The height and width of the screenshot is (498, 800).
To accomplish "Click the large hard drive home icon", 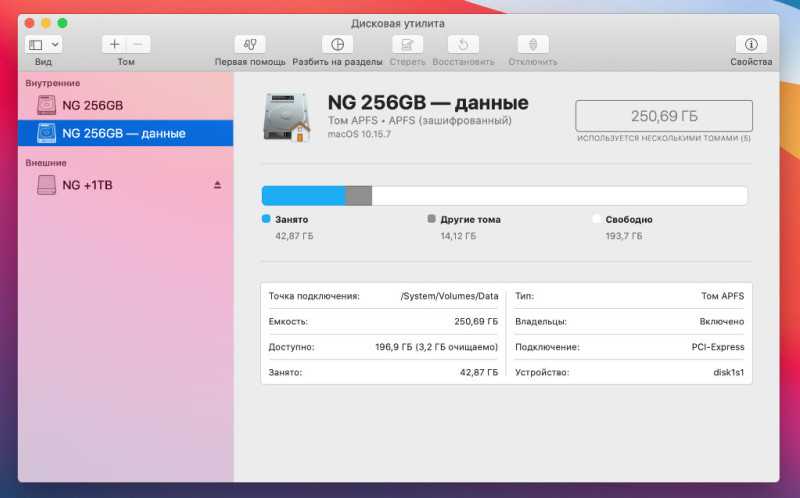I will pyautogui.click(x=287, y=117).
